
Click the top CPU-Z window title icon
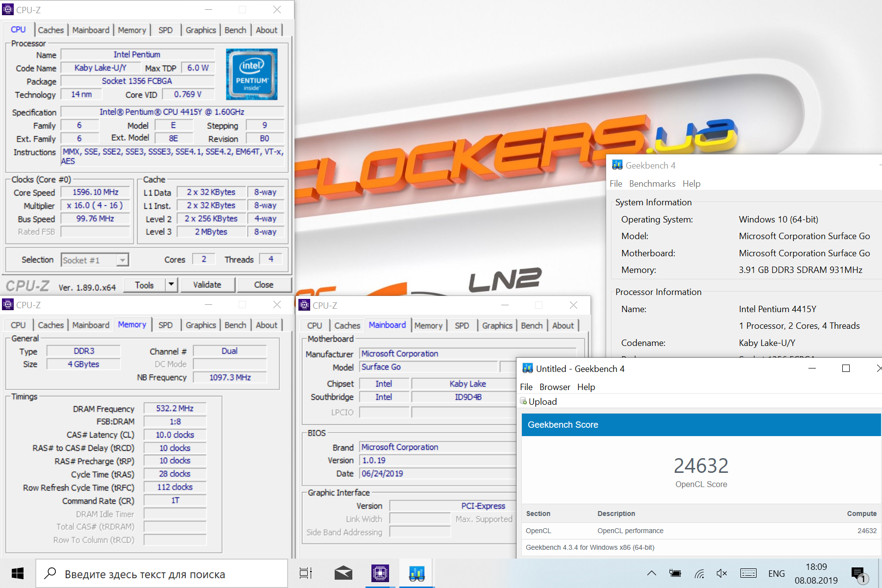pos(8,9)
